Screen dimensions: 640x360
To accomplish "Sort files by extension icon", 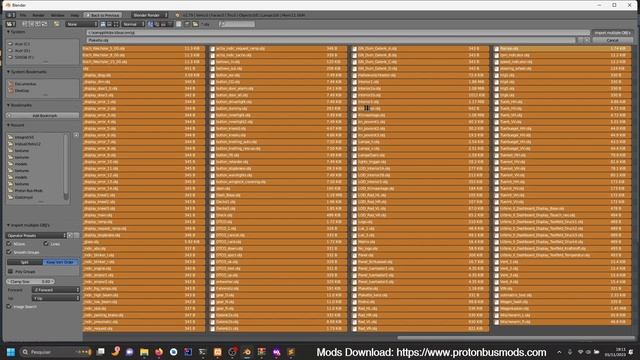I will click(157, 24).
